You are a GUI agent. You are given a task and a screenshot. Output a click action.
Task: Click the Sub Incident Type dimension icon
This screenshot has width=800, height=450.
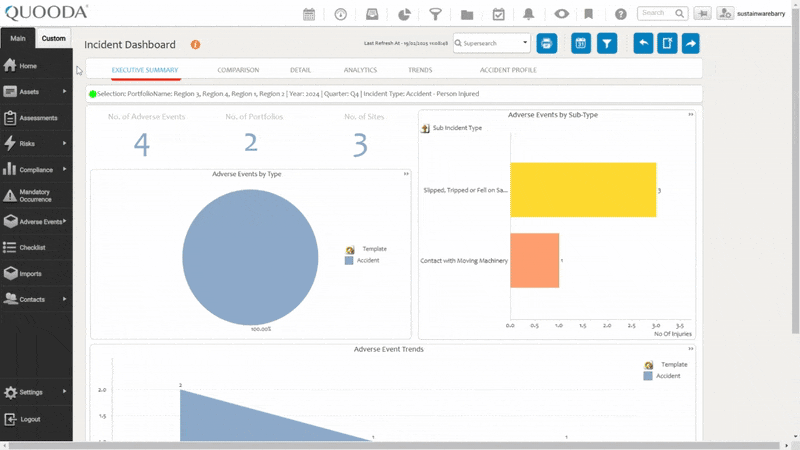tap(425, 128)
